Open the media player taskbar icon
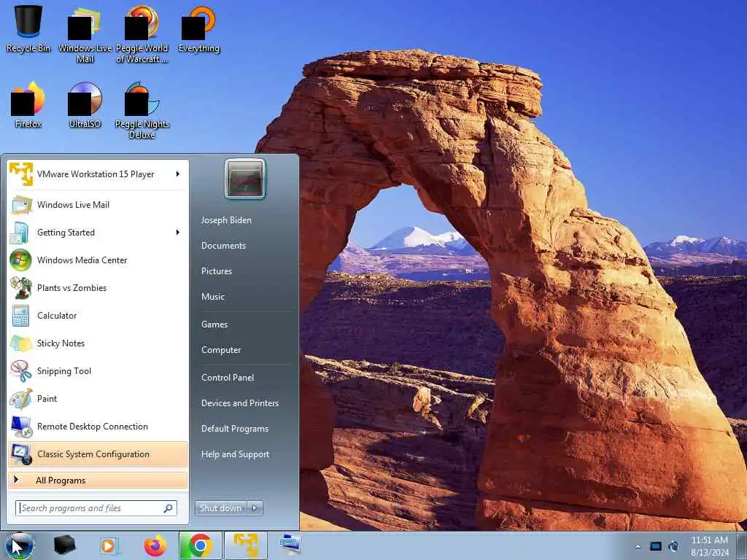Screen dimensions: 747x560 click(108, 545)
